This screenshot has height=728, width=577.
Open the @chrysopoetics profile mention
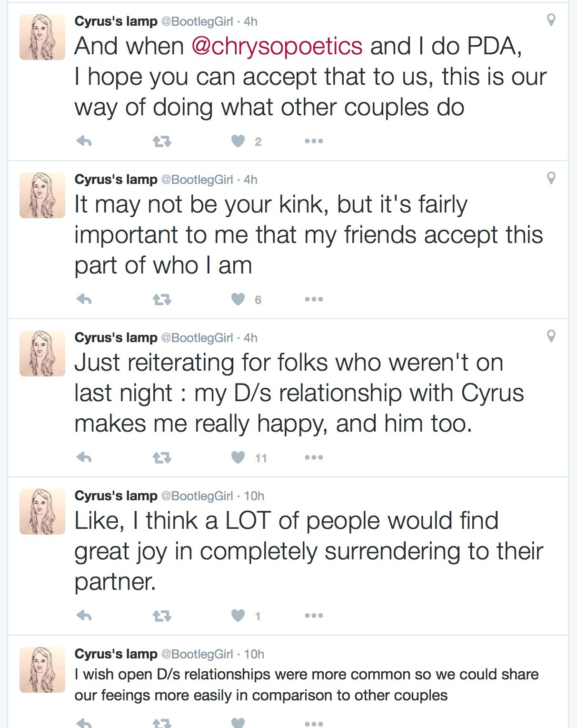point(277,47)
